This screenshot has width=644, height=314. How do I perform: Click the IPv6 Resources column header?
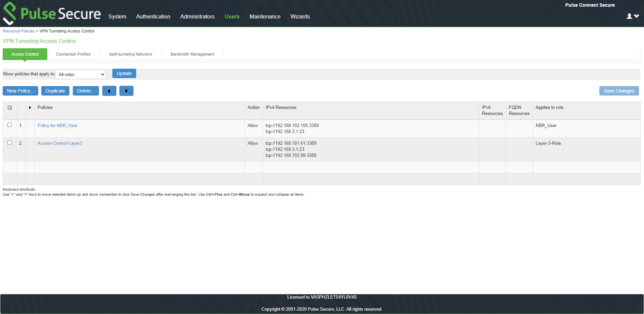(x=492, y=111)
